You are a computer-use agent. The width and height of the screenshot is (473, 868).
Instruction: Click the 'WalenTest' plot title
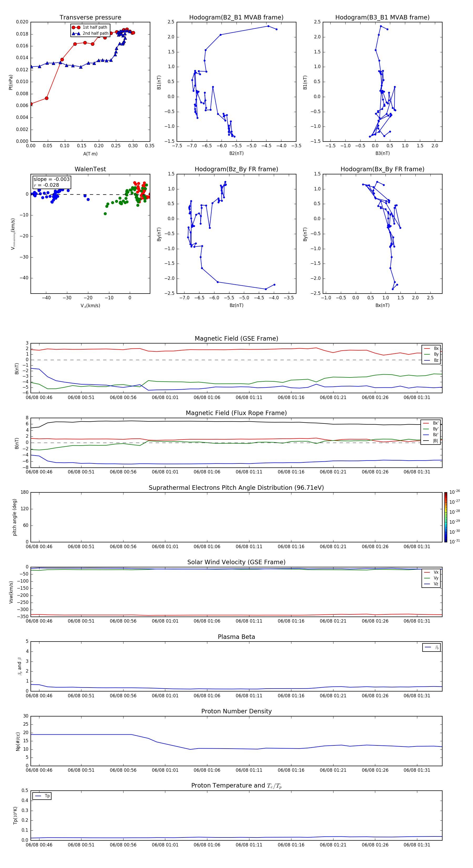point(90,169)
